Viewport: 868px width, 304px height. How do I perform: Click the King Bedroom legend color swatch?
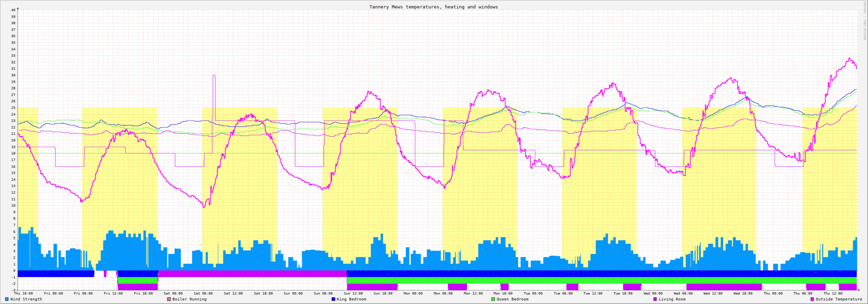pyautogui.click(x=333, y=299)
